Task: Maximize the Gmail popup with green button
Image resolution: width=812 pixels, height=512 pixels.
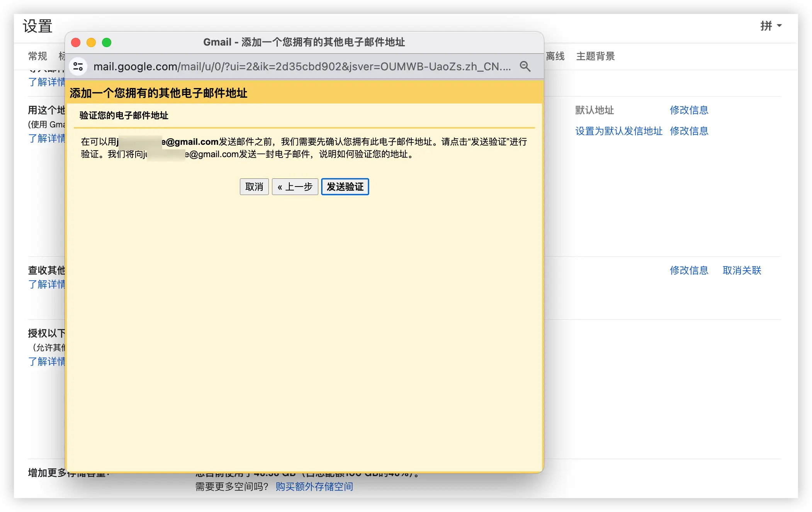Action: click(x=107, y=42)
